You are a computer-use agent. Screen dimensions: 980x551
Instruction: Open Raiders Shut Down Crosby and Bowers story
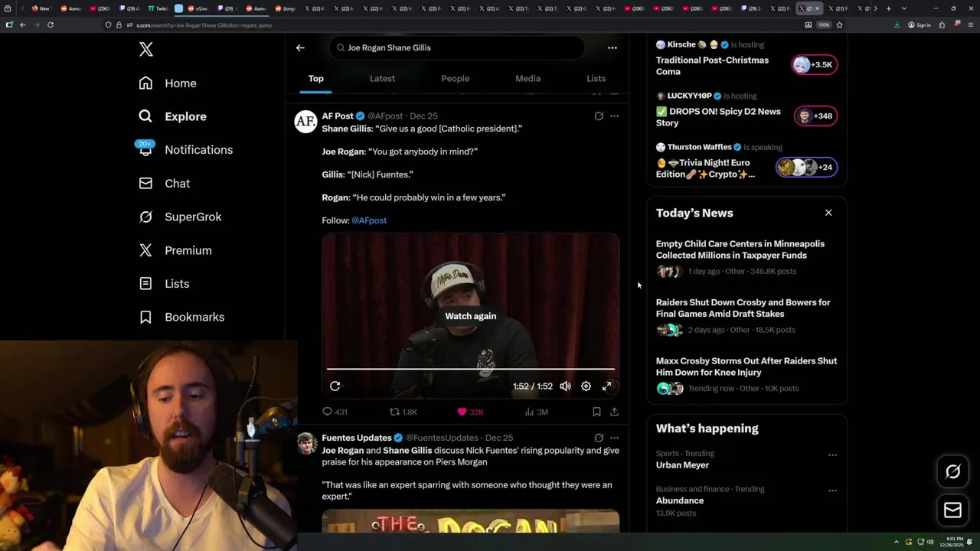tap(746, 318)
